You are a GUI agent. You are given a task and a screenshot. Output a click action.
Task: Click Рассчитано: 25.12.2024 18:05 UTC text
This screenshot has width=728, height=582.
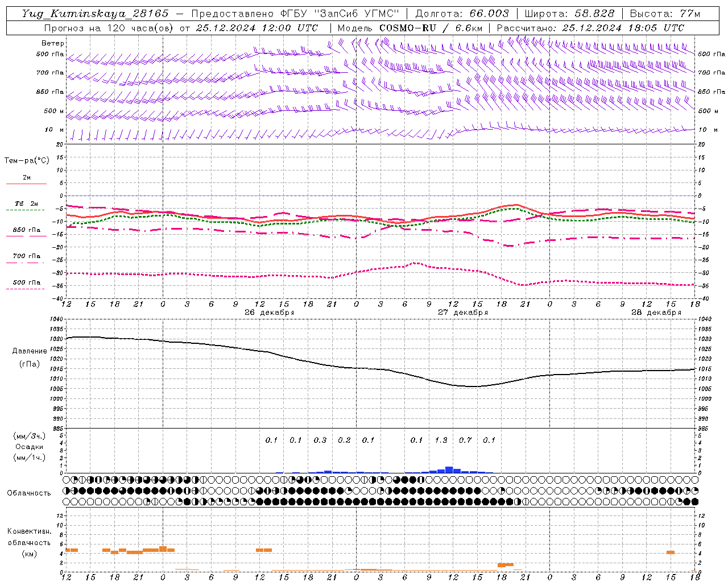point(590,28)
